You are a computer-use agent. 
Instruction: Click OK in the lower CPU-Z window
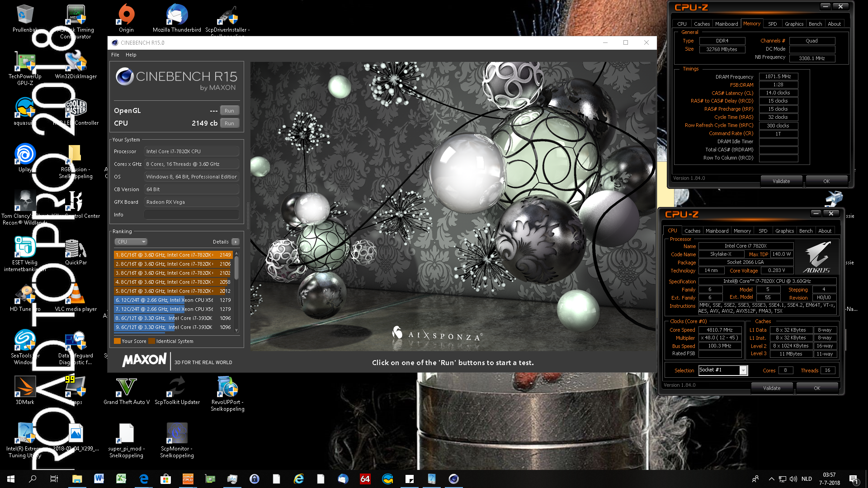pos(817,388)
